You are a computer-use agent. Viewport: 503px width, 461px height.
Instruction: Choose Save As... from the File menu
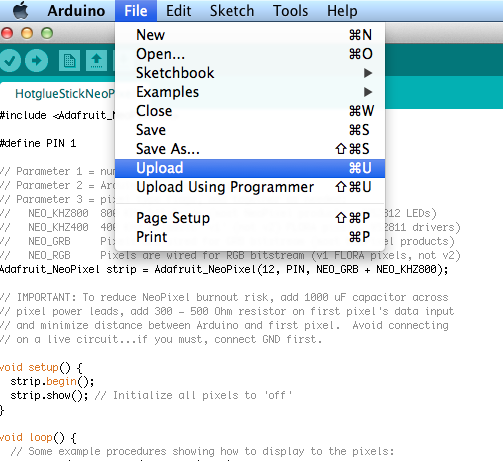(250, 149)
